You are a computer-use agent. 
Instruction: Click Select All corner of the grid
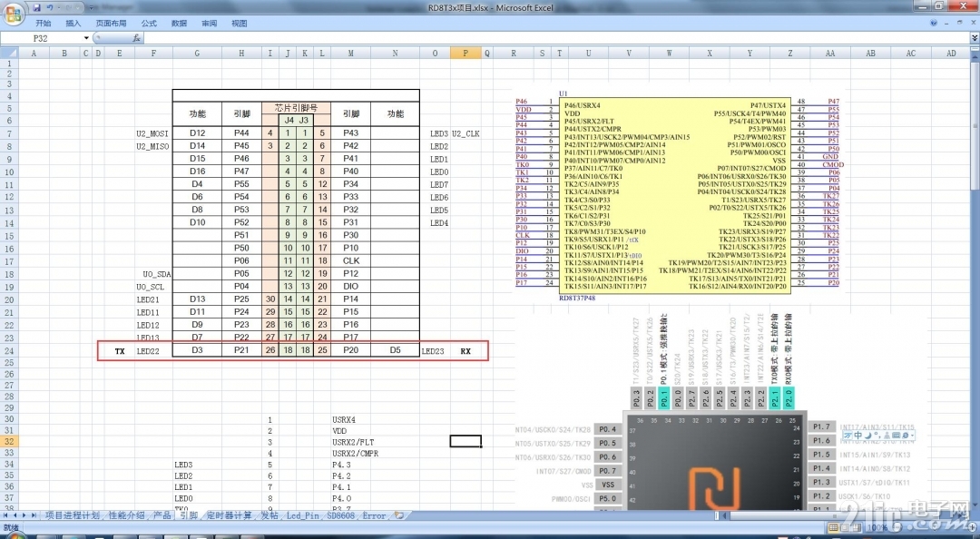tap(9, 54)
